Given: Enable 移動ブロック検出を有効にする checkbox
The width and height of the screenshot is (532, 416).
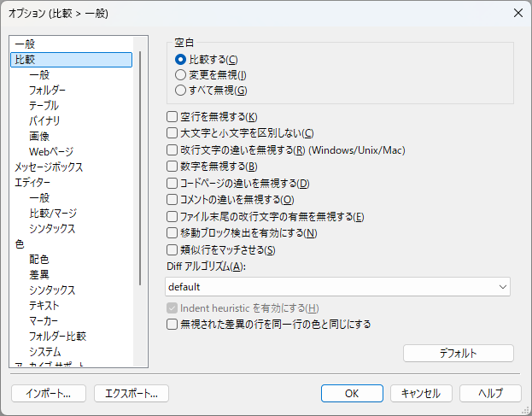Looking at the screenshot, I should (x=172, y=233).
